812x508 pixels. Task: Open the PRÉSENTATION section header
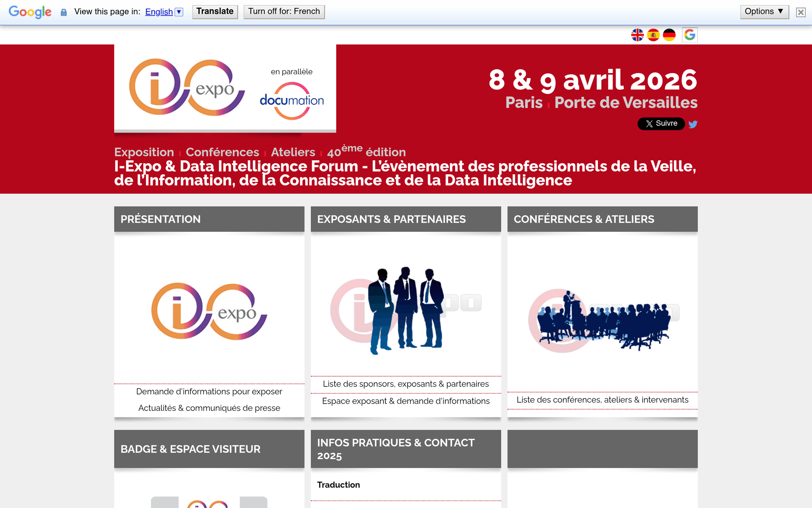click(209, 219)
